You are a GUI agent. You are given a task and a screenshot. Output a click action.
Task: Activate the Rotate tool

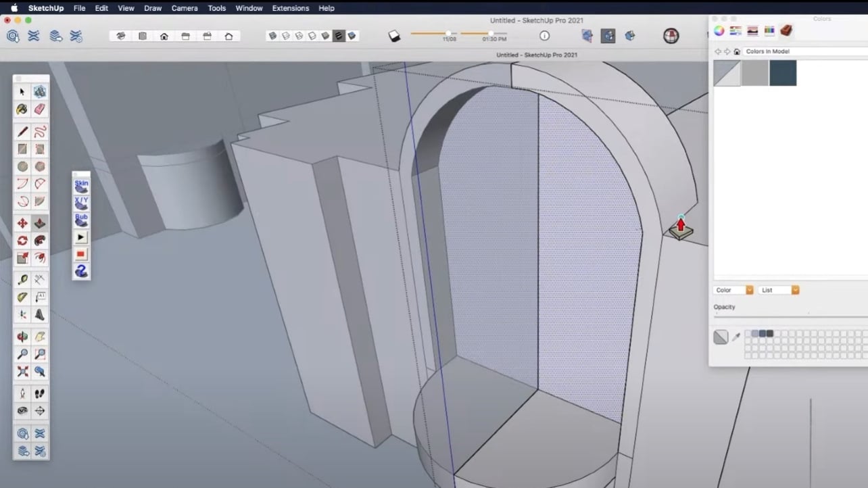22,240
